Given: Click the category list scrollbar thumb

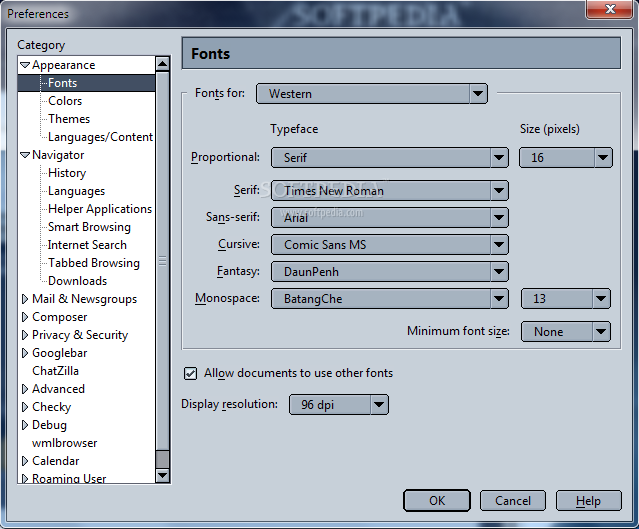Looking at the screenshot, I should click(163, 261).
